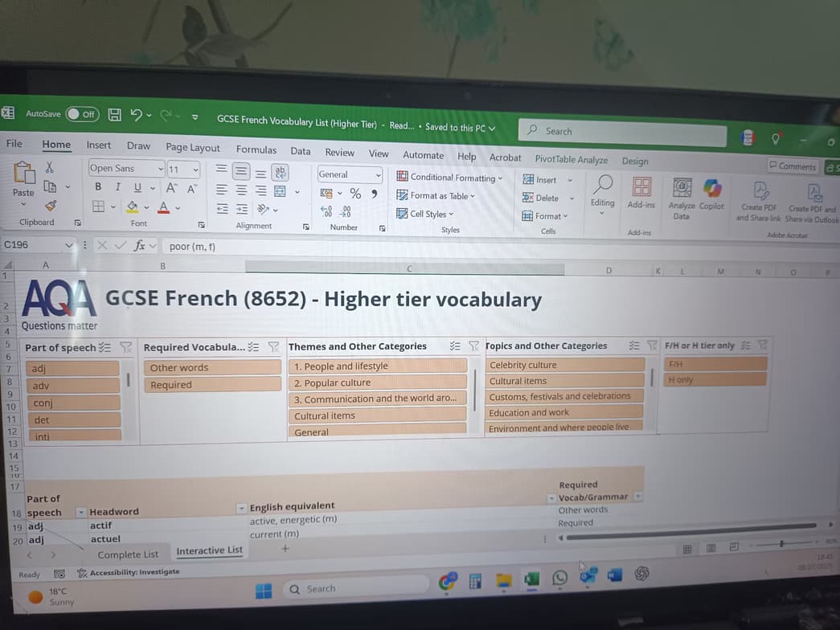Open the Open Sans font dropdown

(x=159, y=168)
